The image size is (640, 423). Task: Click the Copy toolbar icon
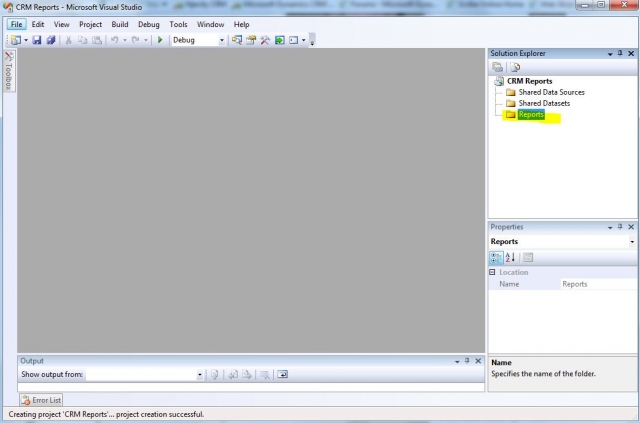83,40
